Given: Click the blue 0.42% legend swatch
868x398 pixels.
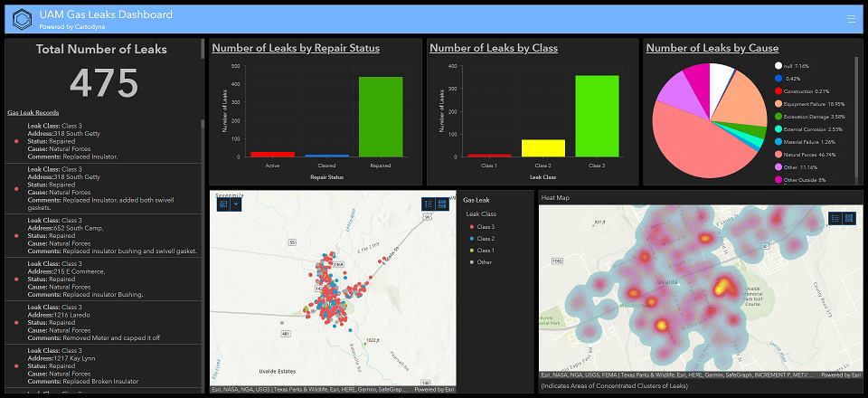Looking at the screenshot, I should coord(778,79).
